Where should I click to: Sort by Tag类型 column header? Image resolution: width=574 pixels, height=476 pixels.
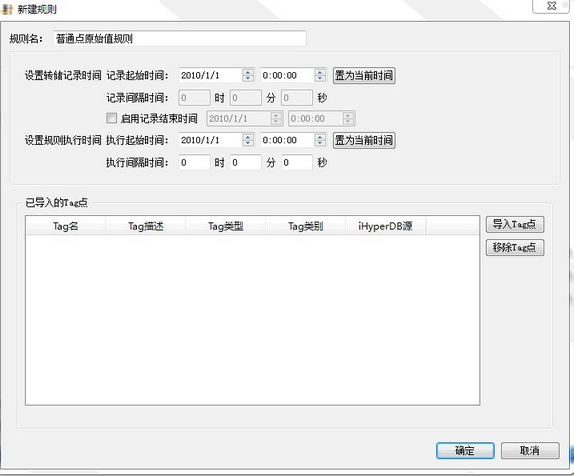(x=226, y=226)
